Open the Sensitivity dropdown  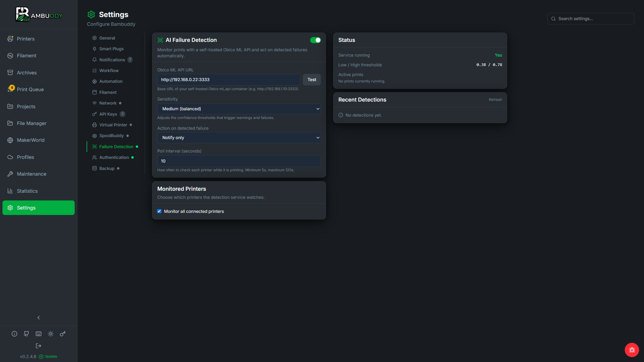click(x=239, y=109)
